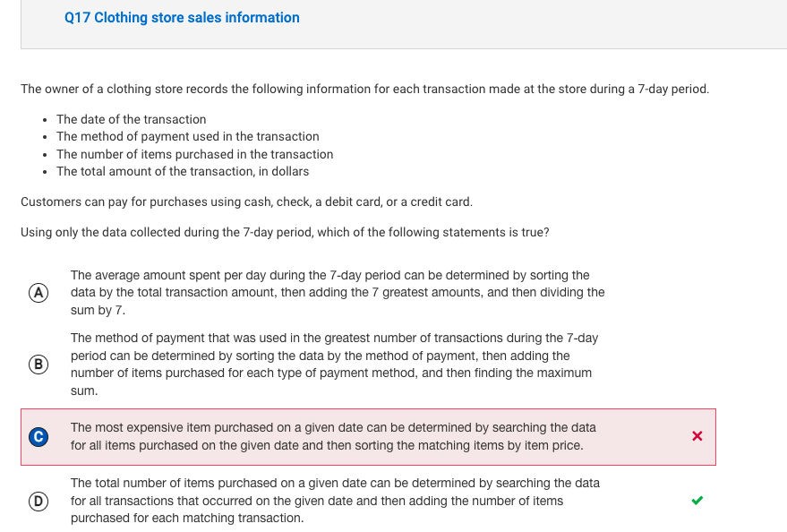This screenshot has height=532, width=787.
Task: Click the question prompt about 7-day data
Action: (x=285, y=232)
